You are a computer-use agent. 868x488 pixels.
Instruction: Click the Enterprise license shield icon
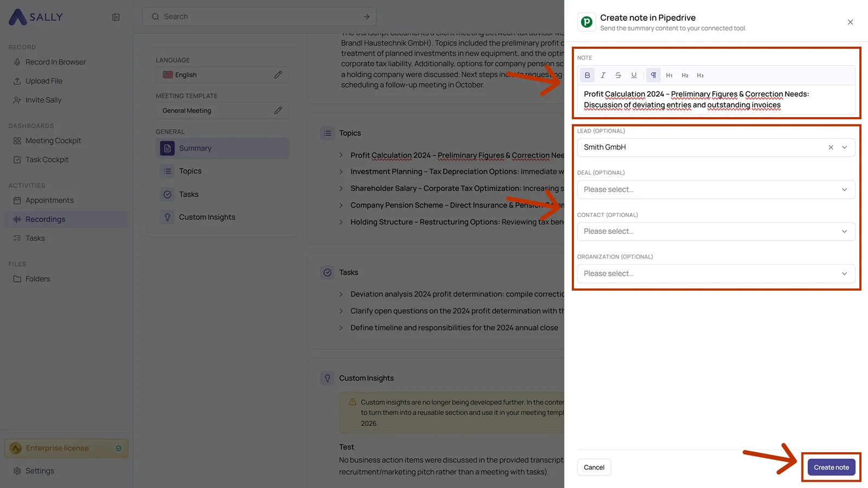(x=119, y=448)
